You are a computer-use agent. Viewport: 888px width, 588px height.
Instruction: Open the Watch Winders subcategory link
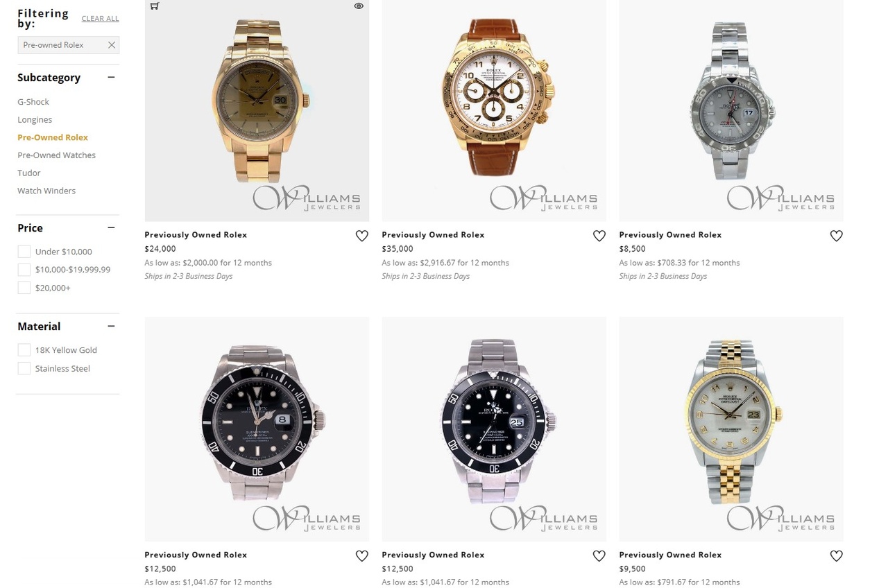(46, 191)
